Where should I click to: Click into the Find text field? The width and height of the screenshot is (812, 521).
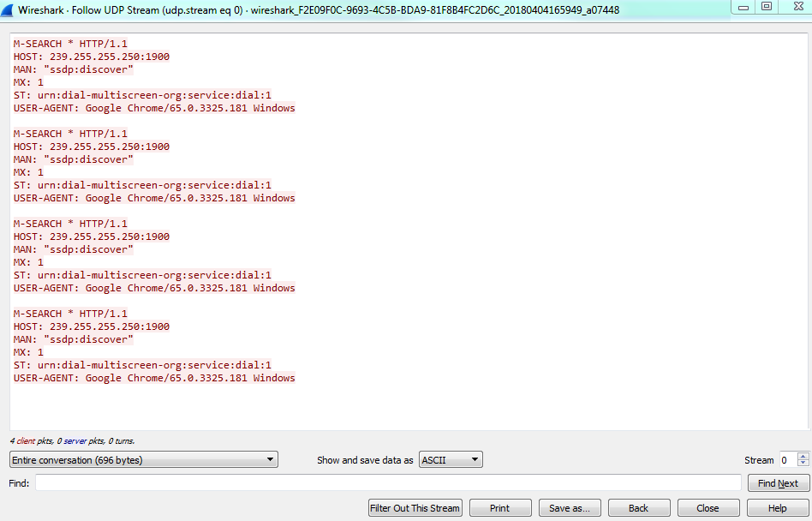pos(388,482)
